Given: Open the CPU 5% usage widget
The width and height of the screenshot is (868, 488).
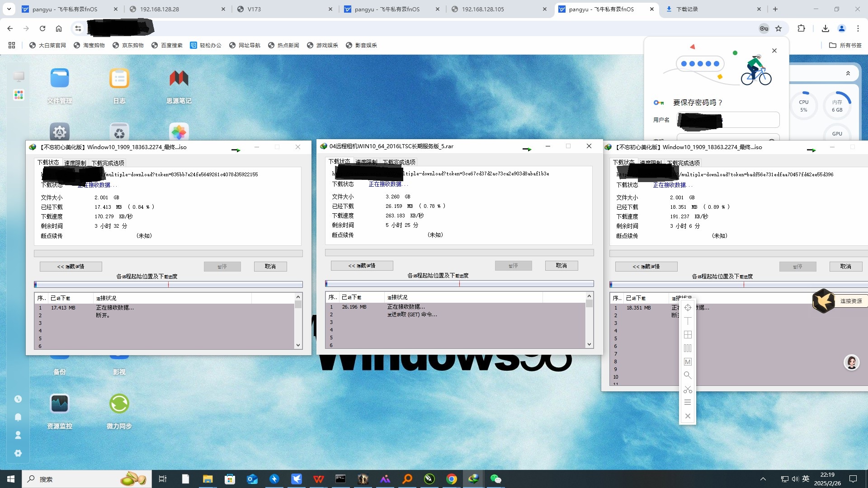Looking at the screenshot, I should coord(803,106).
